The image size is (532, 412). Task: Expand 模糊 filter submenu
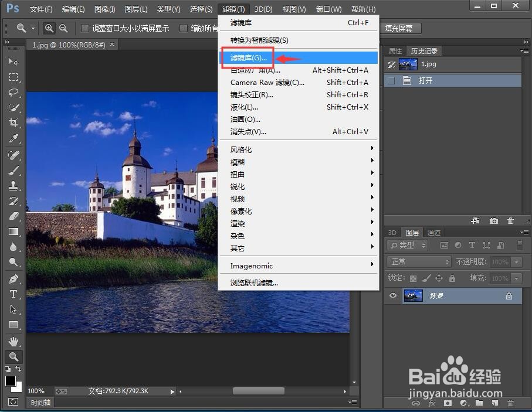pyautogui.click(x=299, y=162)
